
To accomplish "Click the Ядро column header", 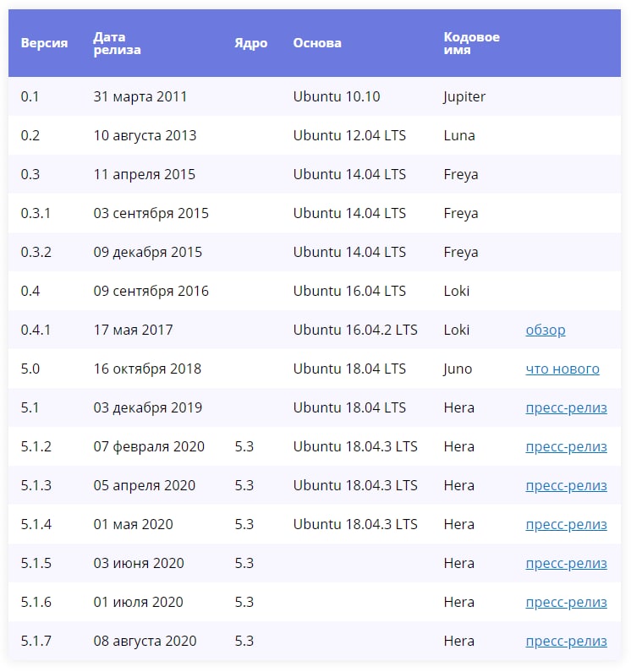I will pyautogui.click(x=250, y=43).
